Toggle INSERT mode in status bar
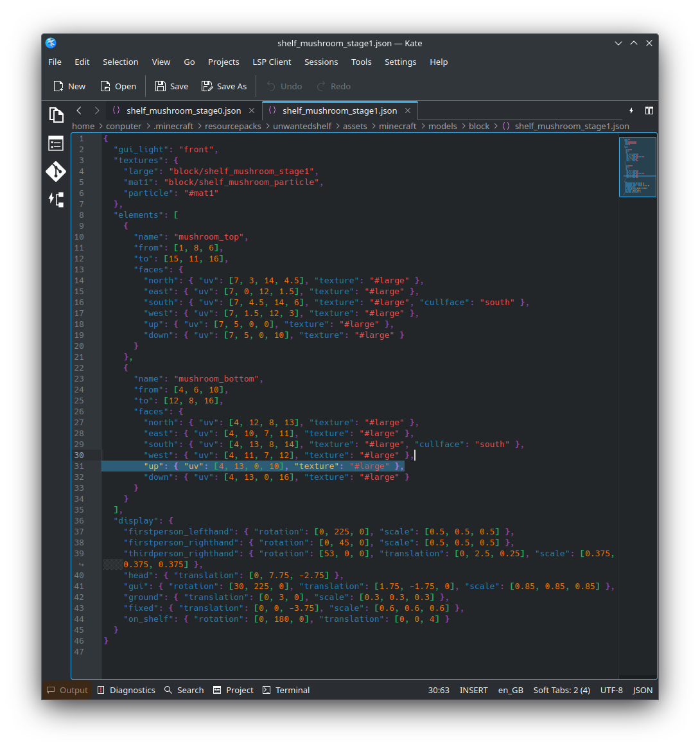This screenshot has height=749, width=700. [x=474, y=690]
